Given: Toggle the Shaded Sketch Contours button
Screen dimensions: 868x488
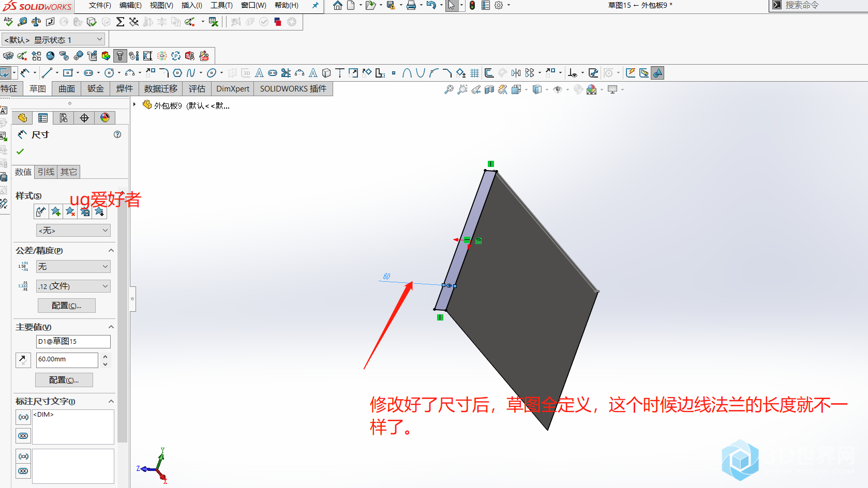Looking at the screenshot, I should tap(657, 73).
